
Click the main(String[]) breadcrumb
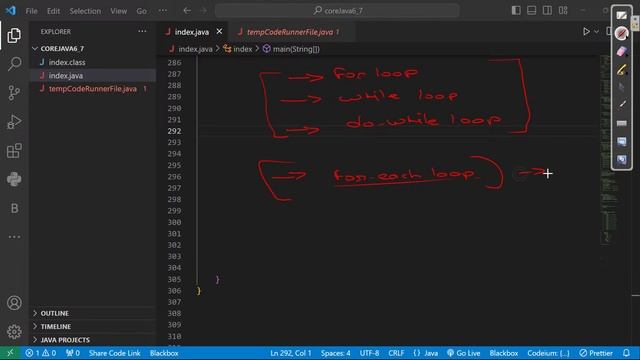(x=291, y=49)
